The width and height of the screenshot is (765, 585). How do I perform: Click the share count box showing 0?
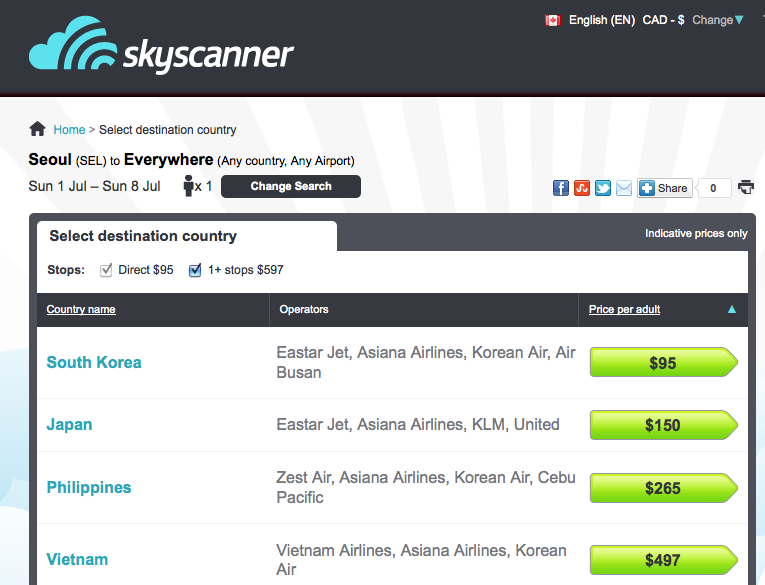[713, 188]
